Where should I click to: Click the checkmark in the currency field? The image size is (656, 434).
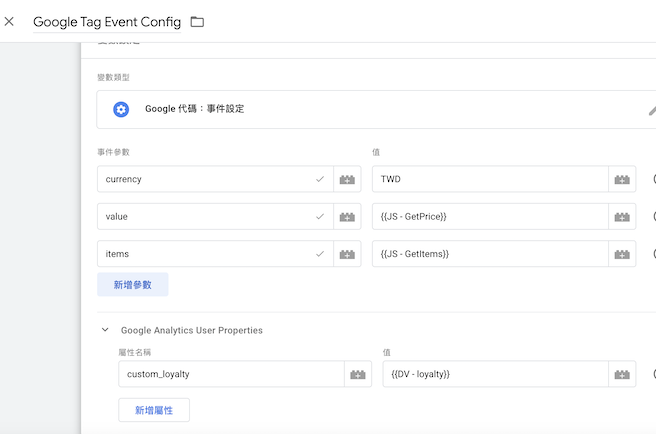[x=320, y=179]
